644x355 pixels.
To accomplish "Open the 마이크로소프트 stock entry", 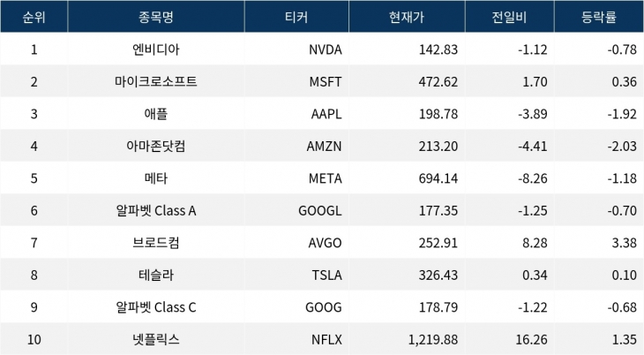I will pyautogui.click(x=156, y=82).
